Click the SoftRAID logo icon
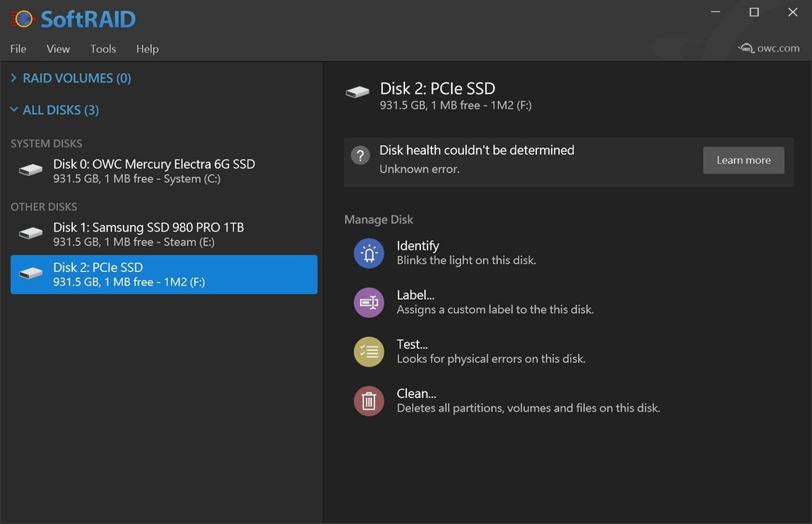The image size is (812, 524). coord(21,19)
